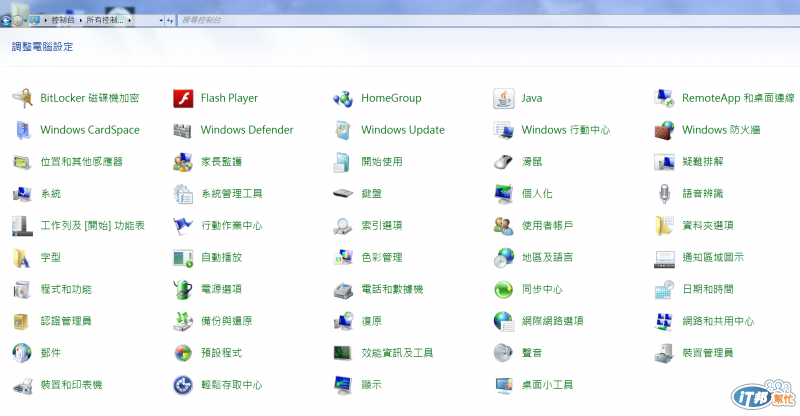Open the 系統管理工具 icon
This screenshot has height=416, width=800.
tap(183, 194)
